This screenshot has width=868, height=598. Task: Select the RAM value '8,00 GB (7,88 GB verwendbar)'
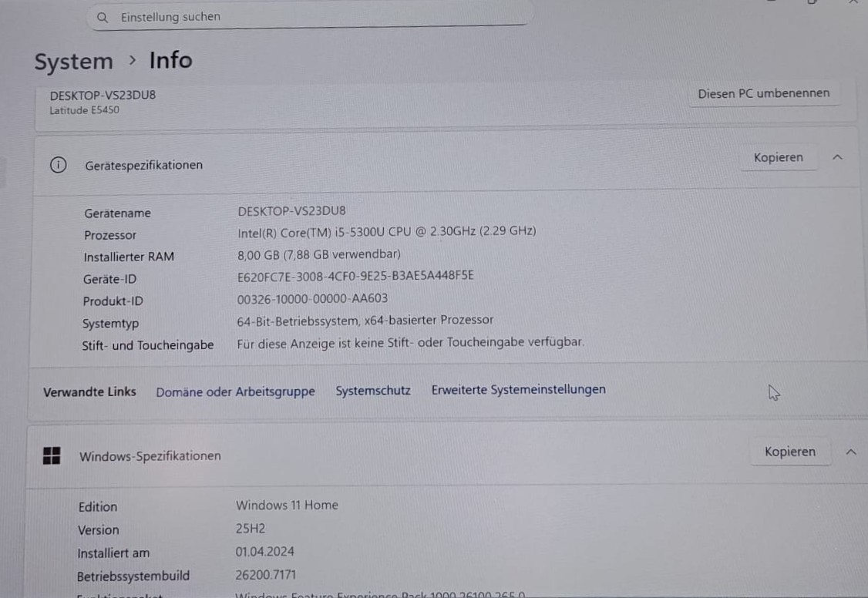319,254
